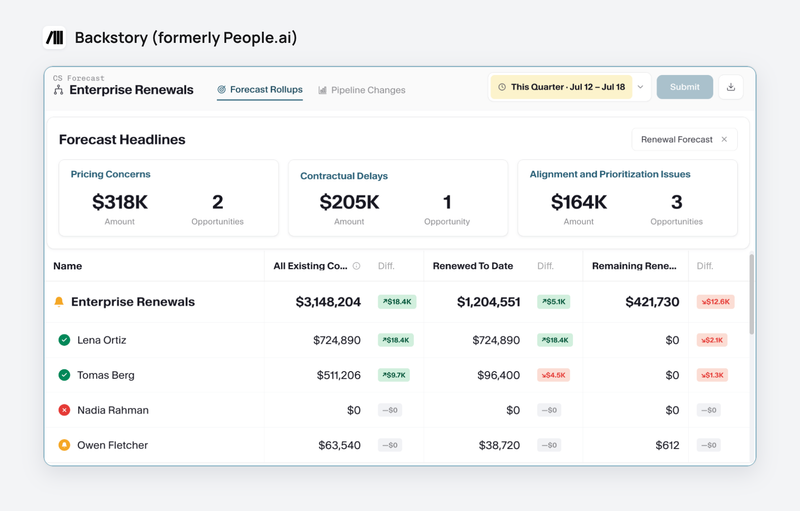Click the $164K amount value
The image size is (800, 511).
[579, 202]
